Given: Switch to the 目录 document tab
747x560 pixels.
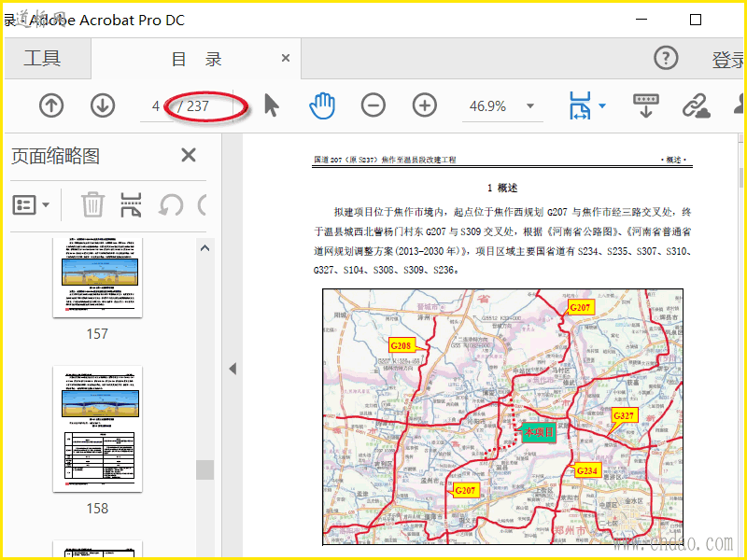Looking at the screenshot, I should tap(196, 59).
